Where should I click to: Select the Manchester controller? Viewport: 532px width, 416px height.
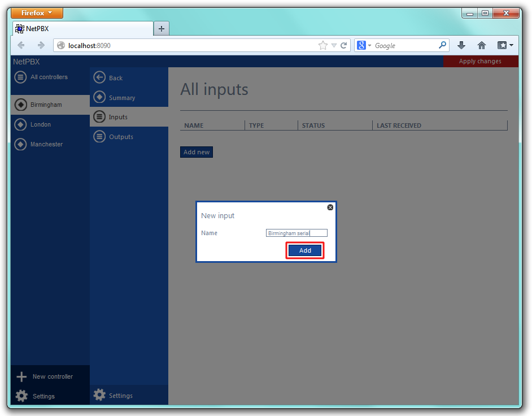pos(46,144)
